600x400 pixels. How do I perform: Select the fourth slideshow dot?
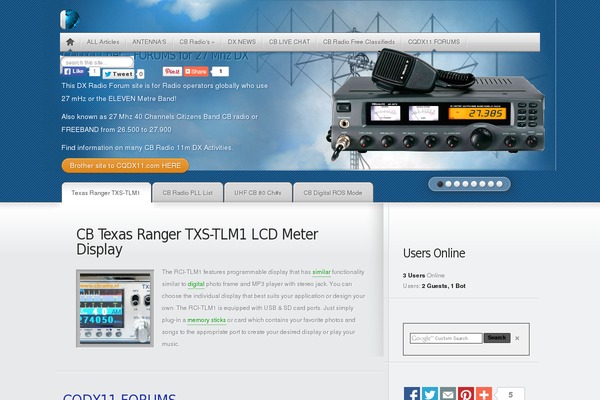[465, 184]
